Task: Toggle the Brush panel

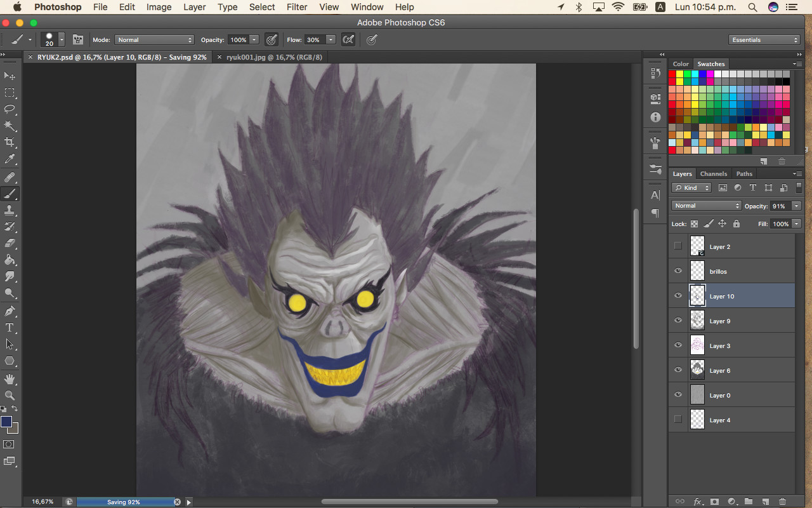Action: click(78, 39)
